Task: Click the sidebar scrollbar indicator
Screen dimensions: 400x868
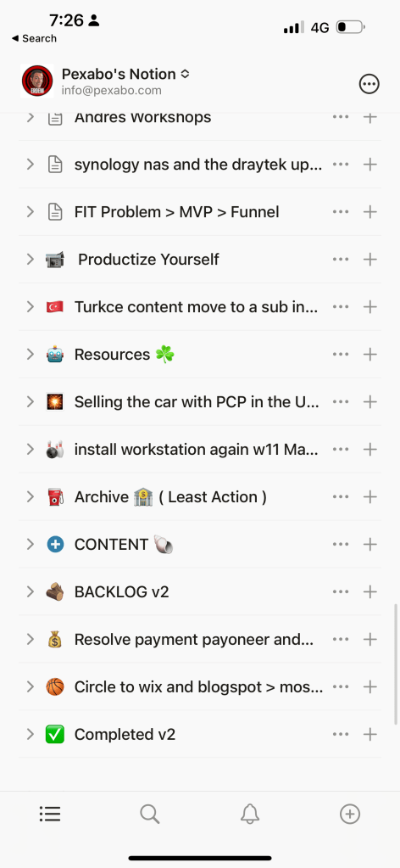Action: (x=395, y=664)
